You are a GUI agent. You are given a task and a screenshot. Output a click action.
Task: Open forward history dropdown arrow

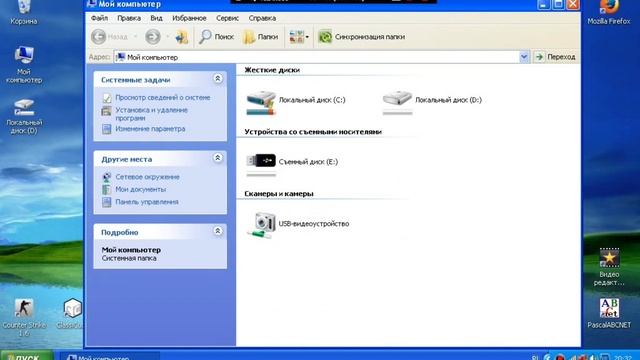(x=167, y=37)
